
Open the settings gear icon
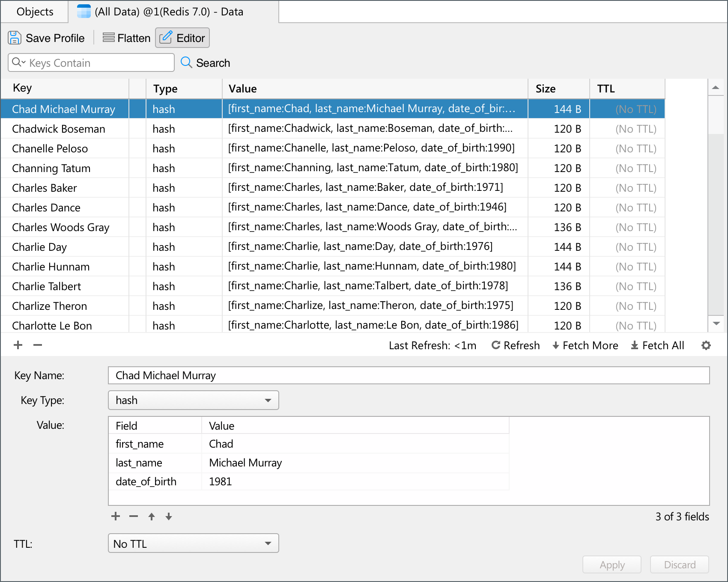tap(706, 345)
